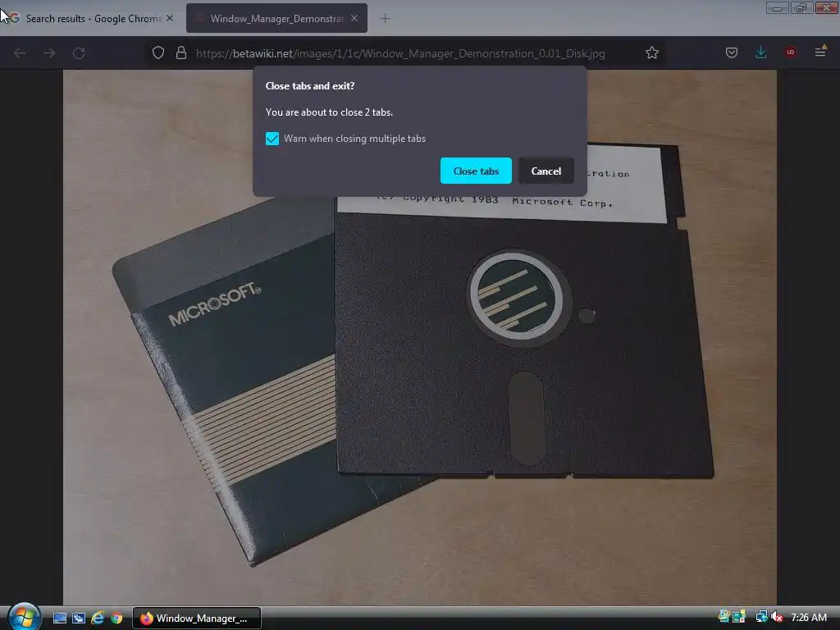Restore down the Firefox window
Image resolution: width=840 pixels, height=630 pixels.
tap(801, 8)
